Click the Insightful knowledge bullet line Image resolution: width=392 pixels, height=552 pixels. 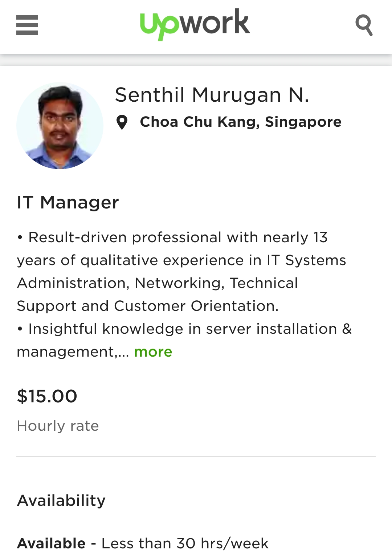tap(190, 329)
